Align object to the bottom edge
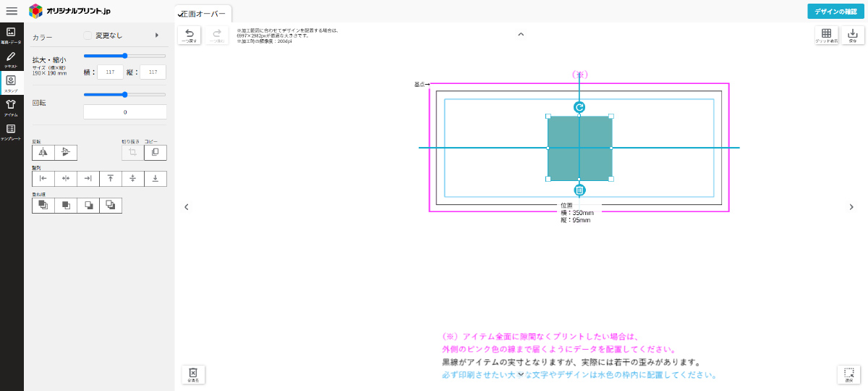 coord(155,178)
